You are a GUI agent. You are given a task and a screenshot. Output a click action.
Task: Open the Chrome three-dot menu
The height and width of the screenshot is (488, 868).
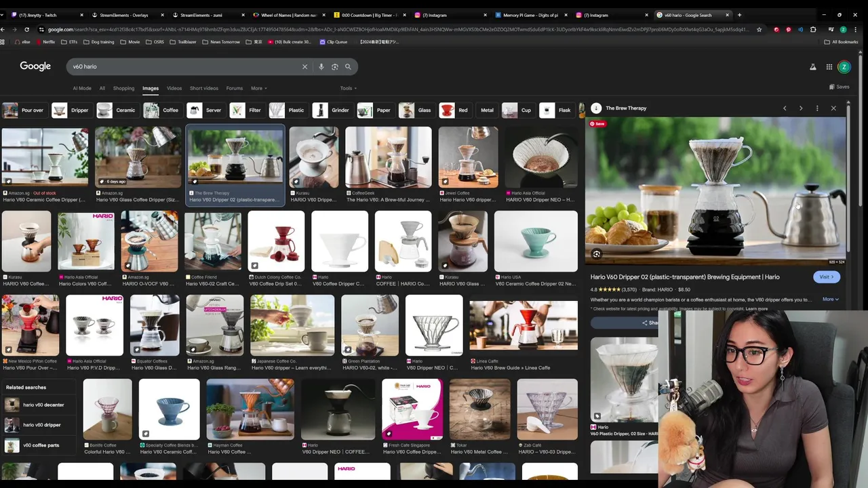(x=856, y=29)
